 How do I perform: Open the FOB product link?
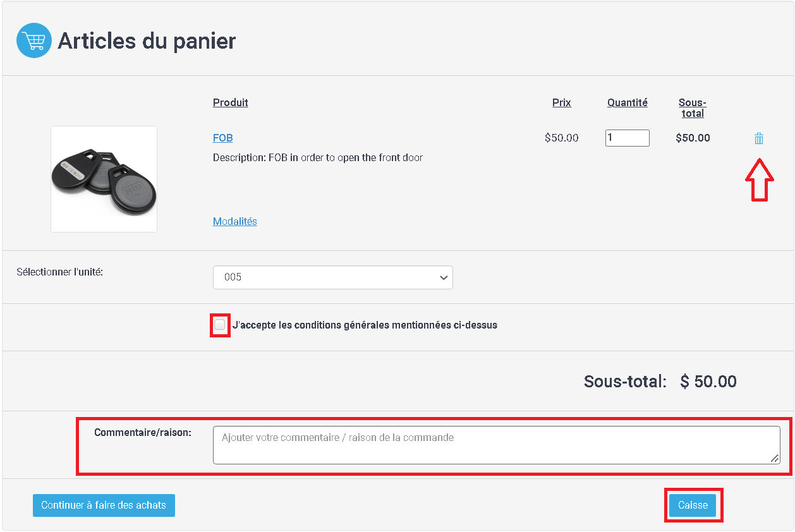click(x=223, y=138)
